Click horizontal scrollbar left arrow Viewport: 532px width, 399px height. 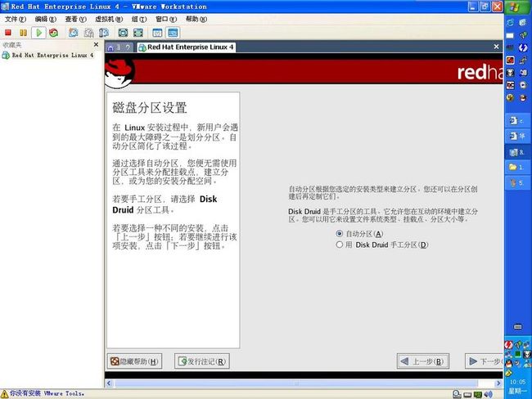click(x=109, y=383)
